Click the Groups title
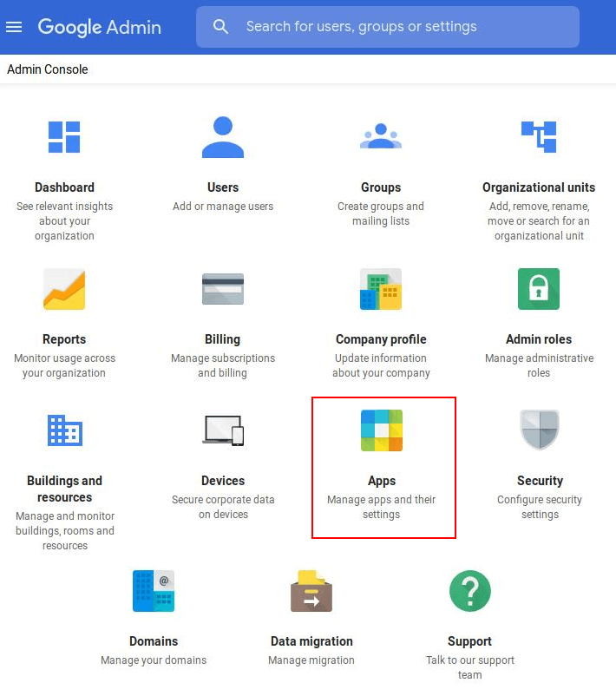 (x=381, y=187)
